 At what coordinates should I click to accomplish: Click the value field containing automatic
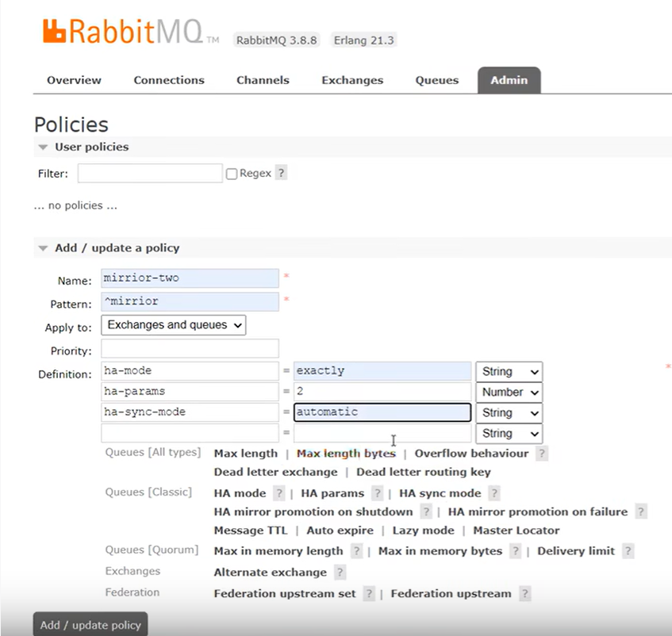pos(382,412)
